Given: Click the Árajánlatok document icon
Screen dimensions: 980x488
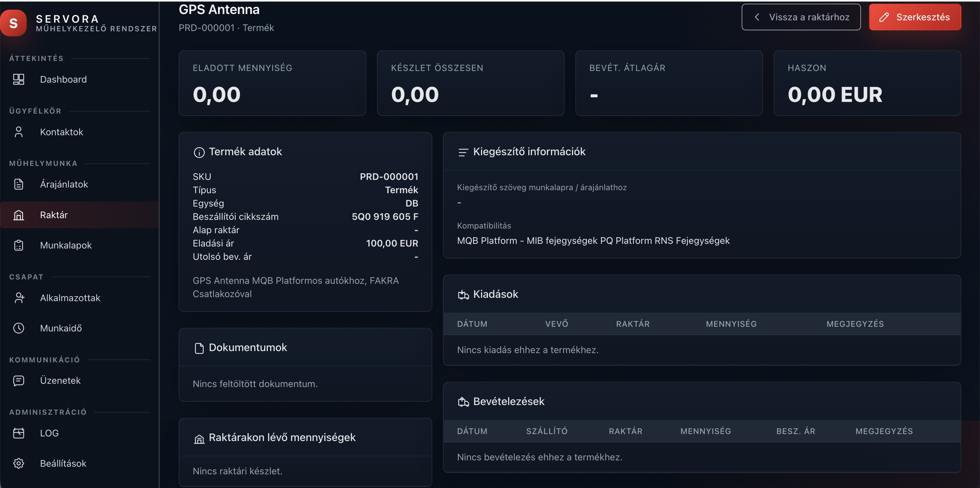Looking at the screenshot, I should (19, 184).
